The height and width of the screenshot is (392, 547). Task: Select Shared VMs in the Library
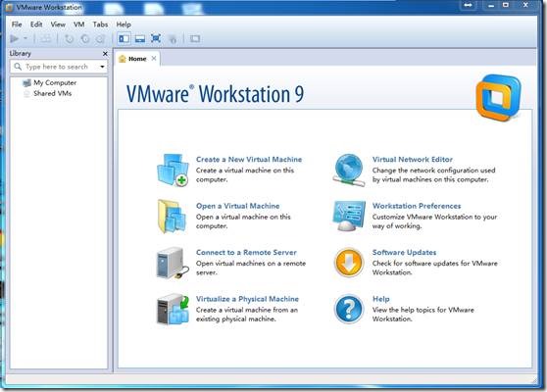coord(47,93)
